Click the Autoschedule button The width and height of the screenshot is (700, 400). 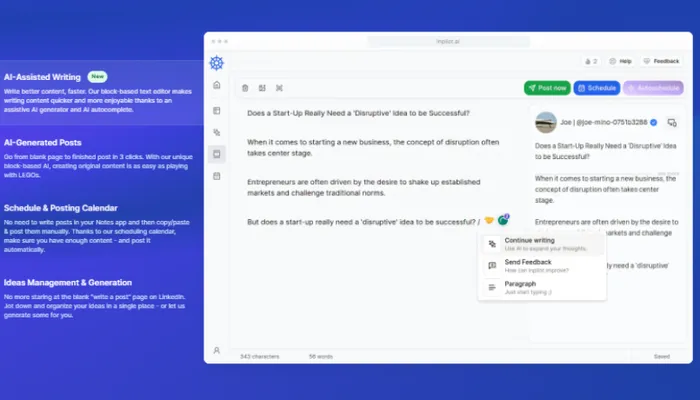(x=653, y=88)
